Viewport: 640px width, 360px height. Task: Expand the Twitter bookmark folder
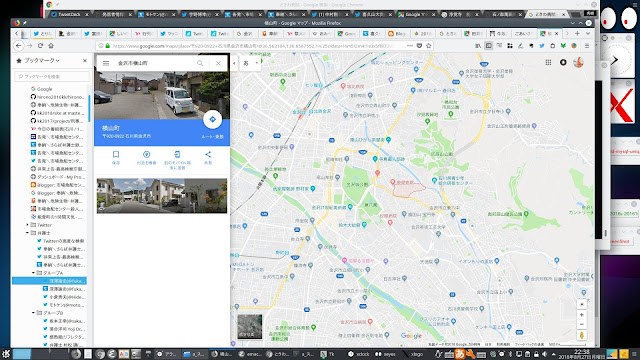pyautogui.click(x=28, y=225)
